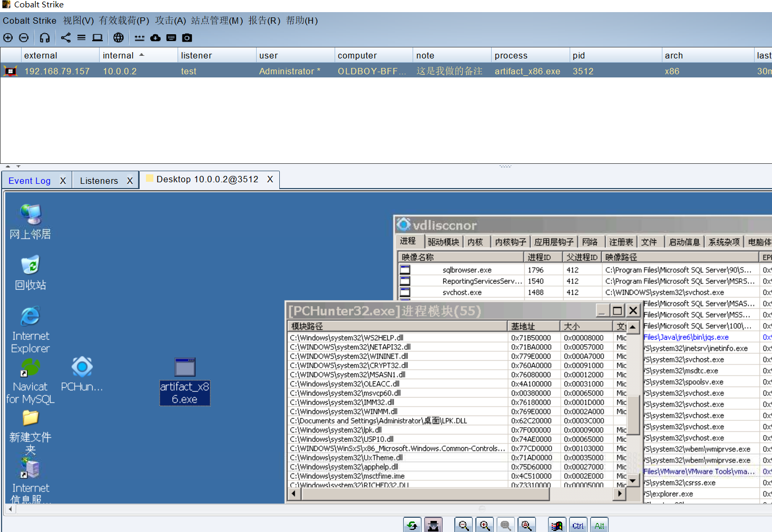
Task: Select the LPK.DLL module row
Action: [x=457, y=420]
